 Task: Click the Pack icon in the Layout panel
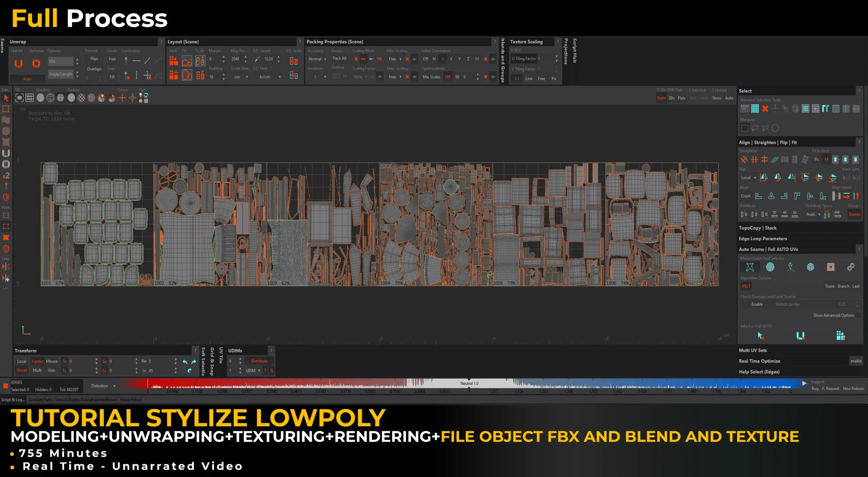point(174,61)
